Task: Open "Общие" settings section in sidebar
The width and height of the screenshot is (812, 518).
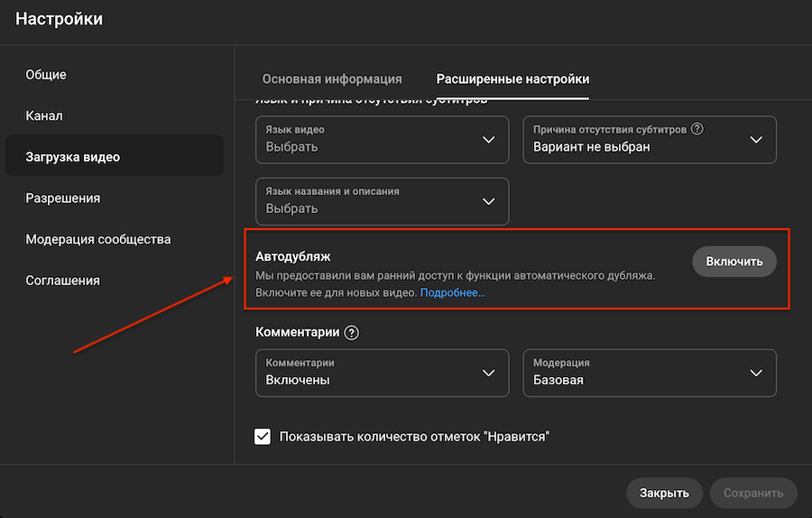Action: (x=46, y=75)
